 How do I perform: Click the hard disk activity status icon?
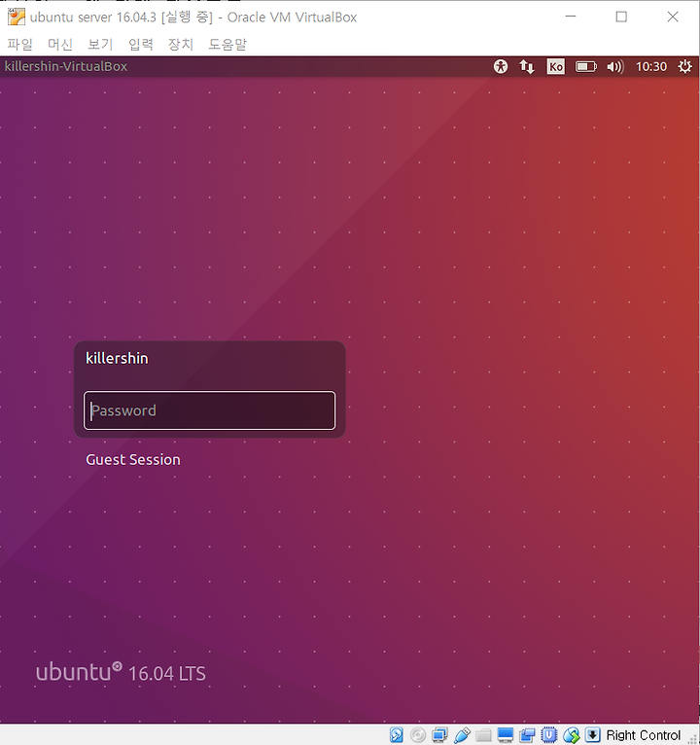(x=396, y=735)
